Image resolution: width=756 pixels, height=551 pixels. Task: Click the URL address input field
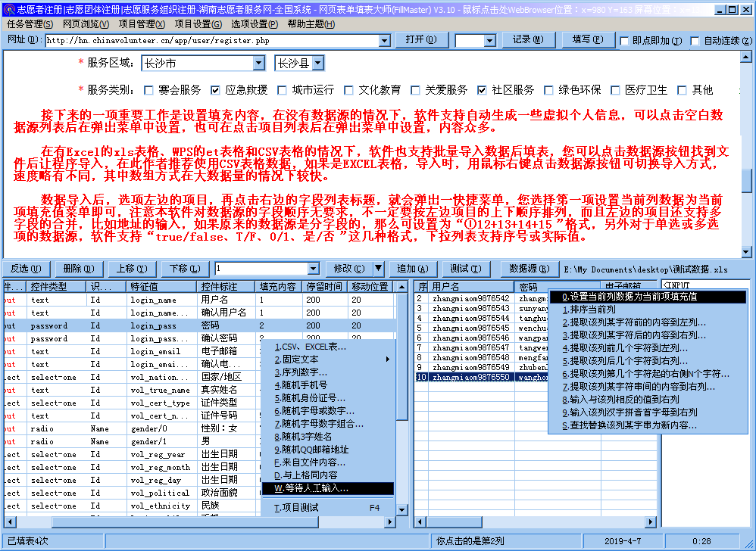click(212, 40)
